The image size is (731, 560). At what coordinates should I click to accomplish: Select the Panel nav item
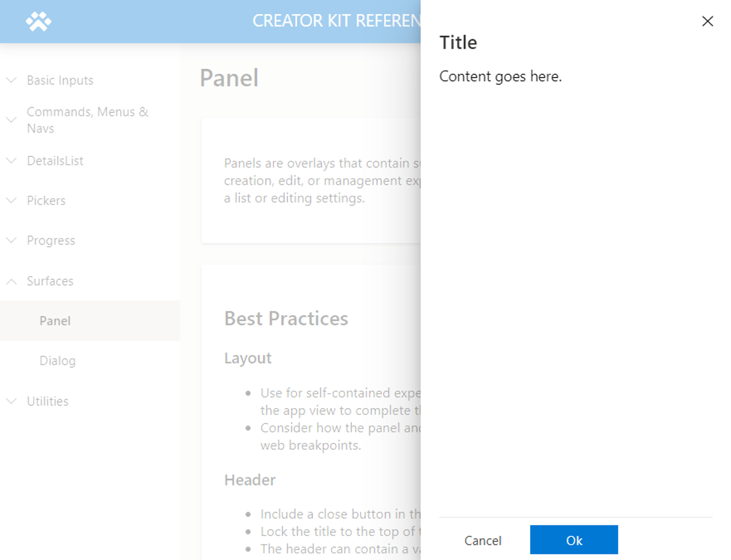pos(90,321)
